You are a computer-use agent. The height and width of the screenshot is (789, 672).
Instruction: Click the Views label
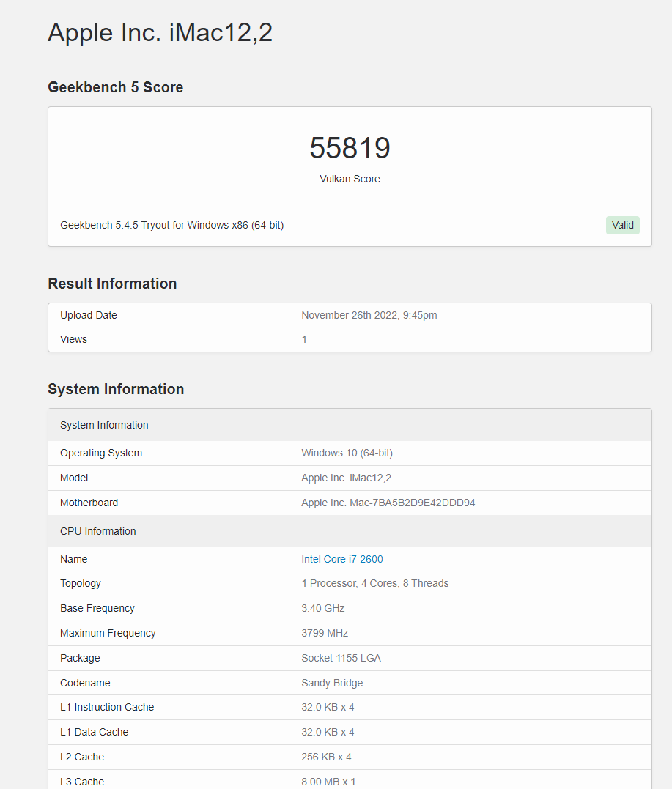(x=73, y=339)
